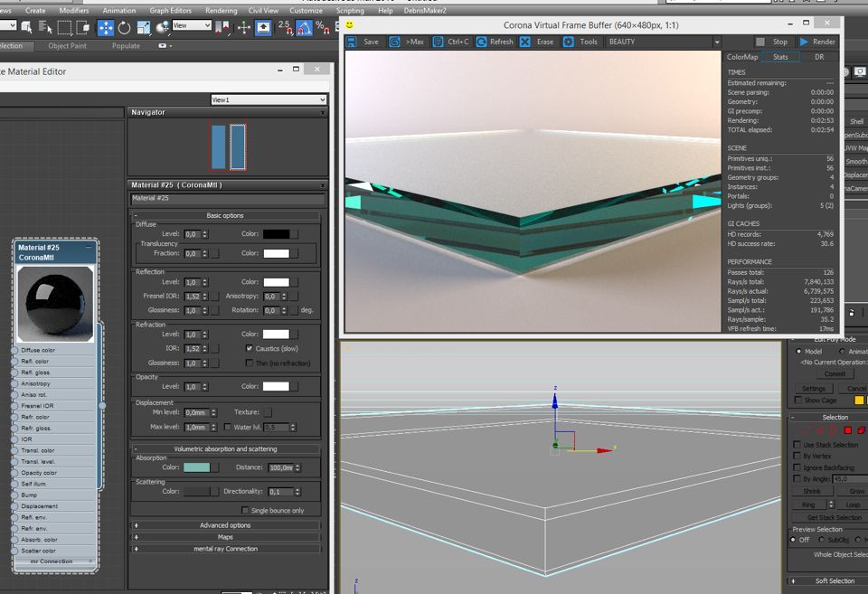Enable the Single bounce only checkbox
The height and width of the screenshot is (594, 868).
pos(245,510)
